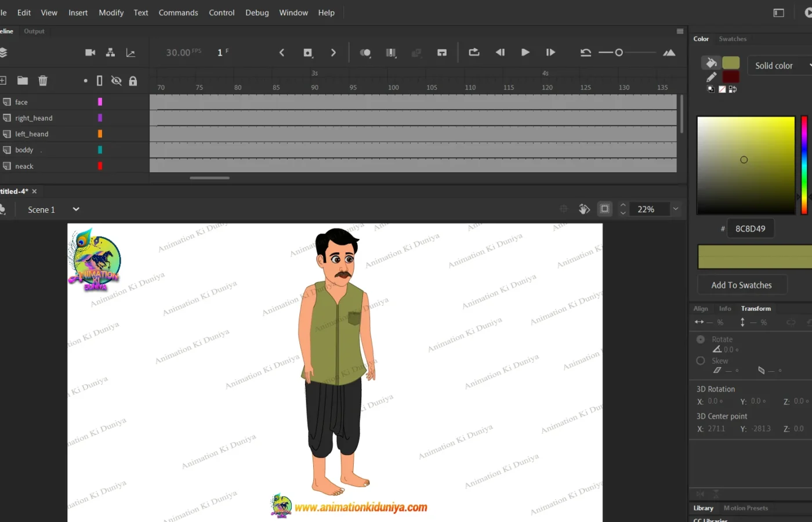812x522 pixels.
Task: Switch to the Swatches tab
Action: point(733,39)
